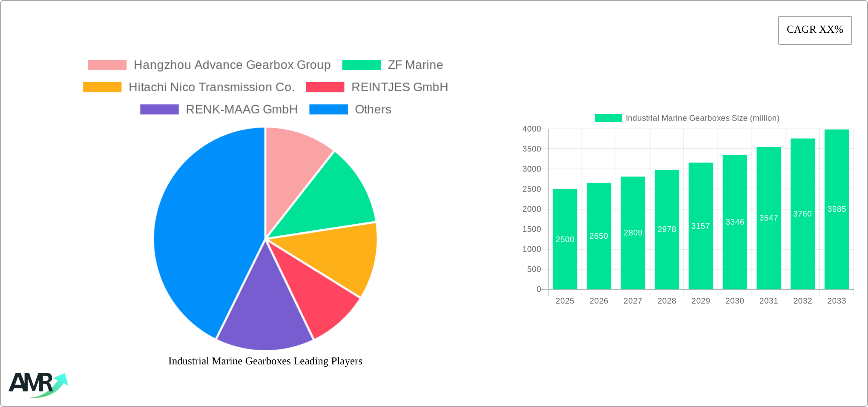Click the red REINTJES GmbH legend swatch
Viewport: 868px width, 407px height.
325,87
